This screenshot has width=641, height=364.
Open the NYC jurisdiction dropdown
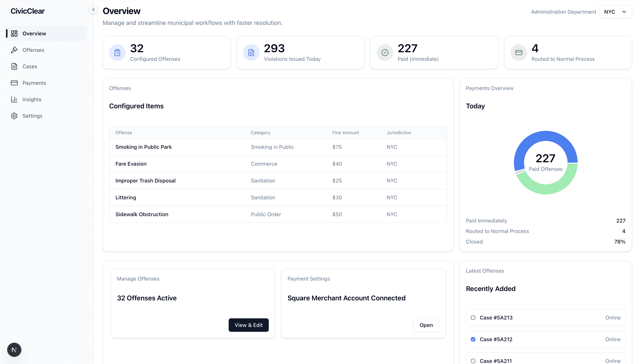616,11
